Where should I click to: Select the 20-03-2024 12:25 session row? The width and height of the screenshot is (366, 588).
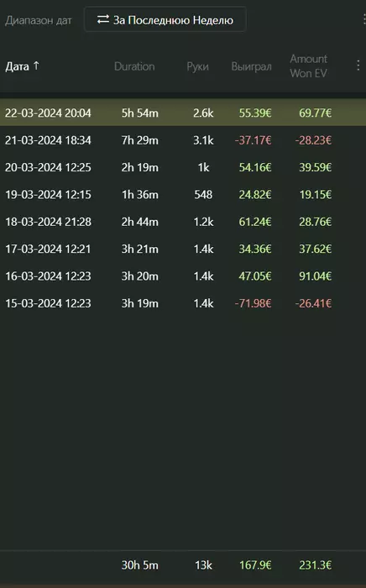(183, 167)
